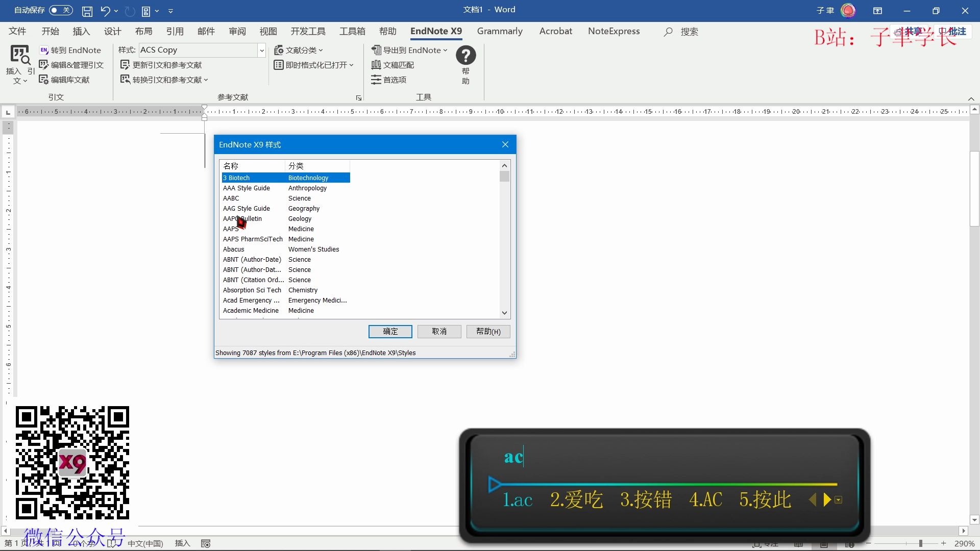The width and height of the screenshot is (980, 551).
Task: Click the zoom in plus button
Action: [x=944, y=543]
